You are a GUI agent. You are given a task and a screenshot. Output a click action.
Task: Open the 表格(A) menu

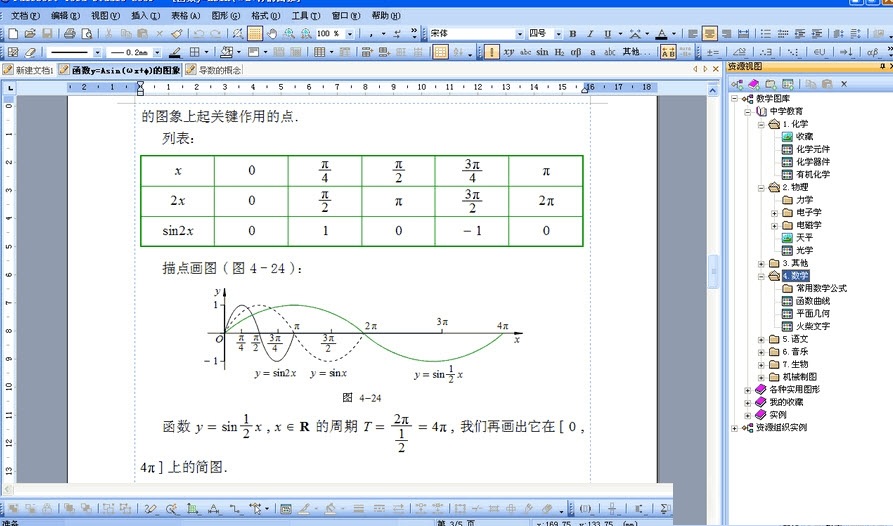coord(186,15)
